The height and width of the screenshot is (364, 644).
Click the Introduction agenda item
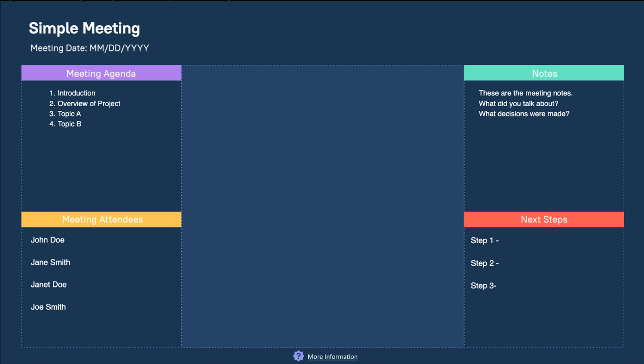click(76, 93)
